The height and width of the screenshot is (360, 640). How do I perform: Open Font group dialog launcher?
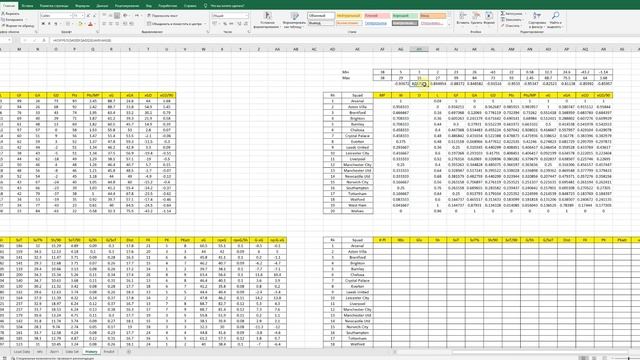click(98, 31)
